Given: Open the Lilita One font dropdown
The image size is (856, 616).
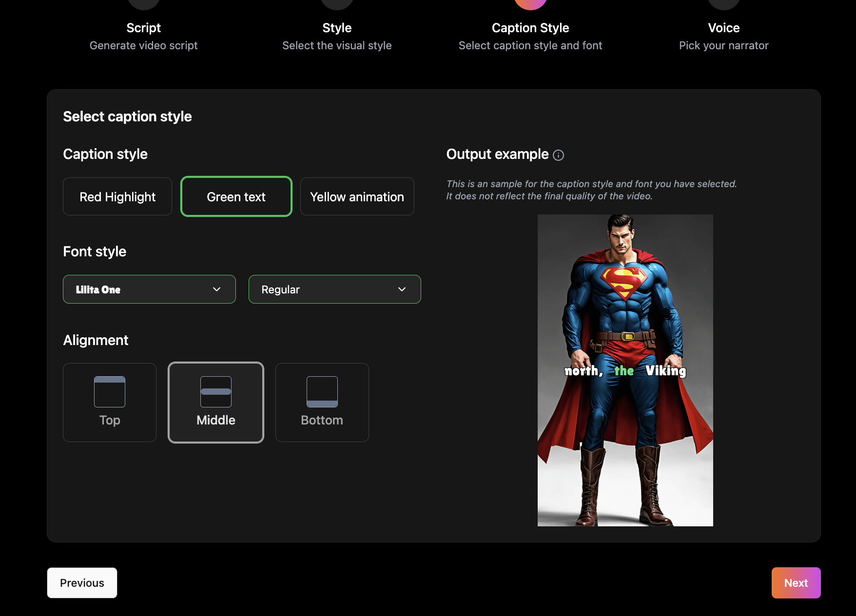Looking at the screenshot, I should pyautogui.click(x=149, y=289).
